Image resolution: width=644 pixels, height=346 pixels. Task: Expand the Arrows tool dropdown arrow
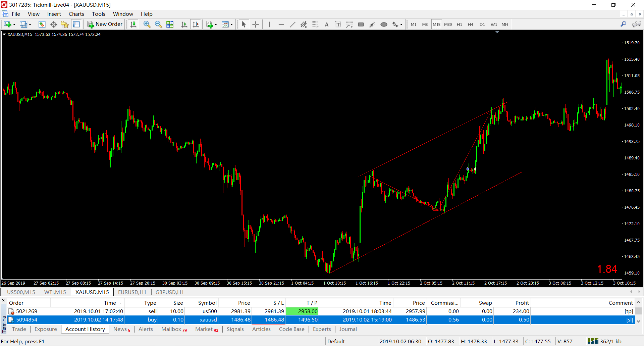[401, 24]
